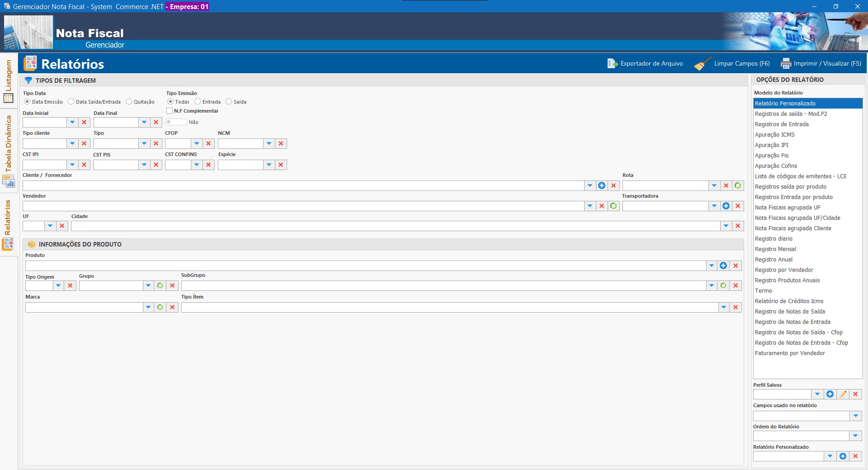This screenshot has height=470, width=868.
Task: Expand the Ordem do Relatório dropdown
Action: 855,436
